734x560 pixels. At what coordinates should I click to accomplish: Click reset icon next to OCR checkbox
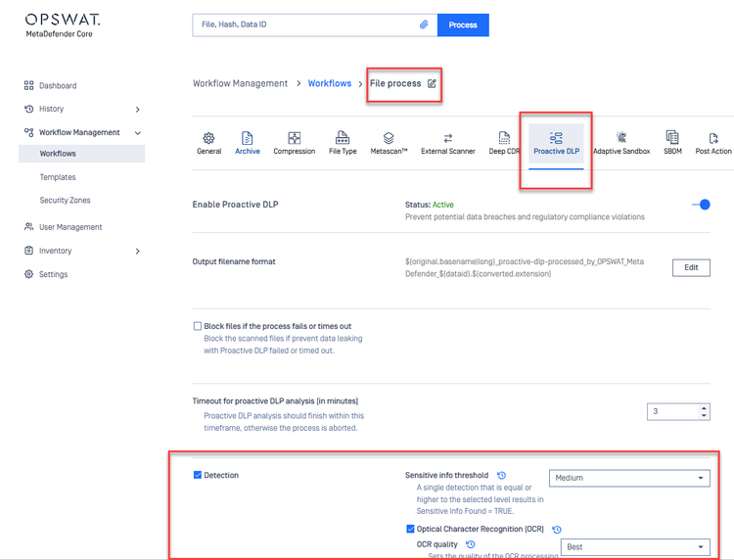click(x=557, y=530)
